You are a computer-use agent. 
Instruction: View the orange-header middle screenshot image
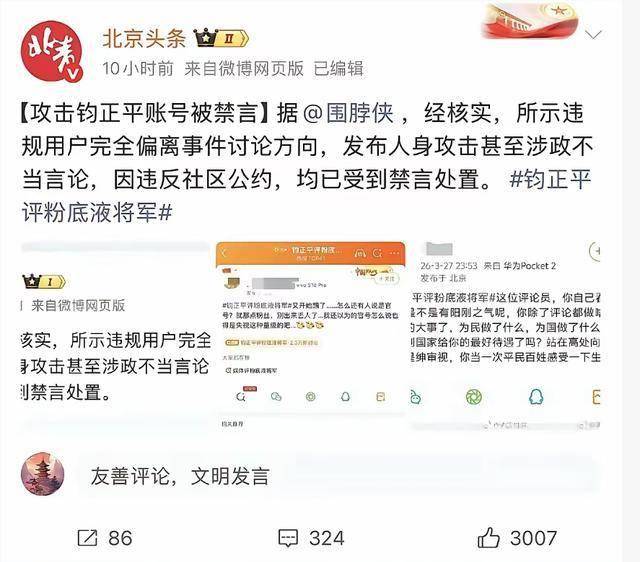click(311, 335)
